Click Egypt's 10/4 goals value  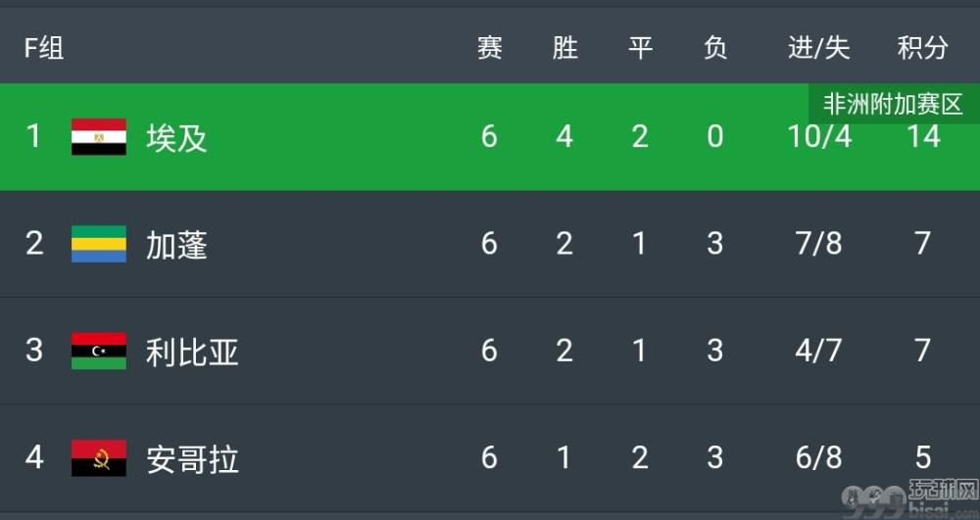click(818, 136)
